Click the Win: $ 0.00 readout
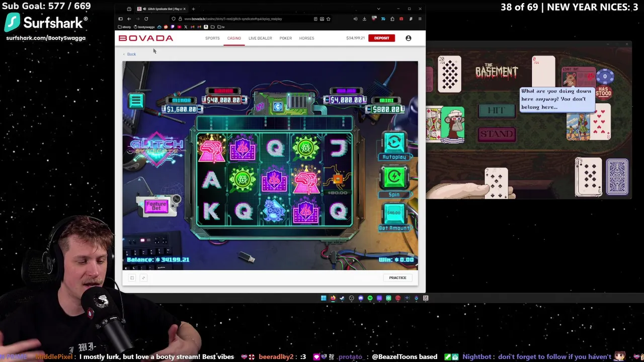 click(x=396, y=260)
